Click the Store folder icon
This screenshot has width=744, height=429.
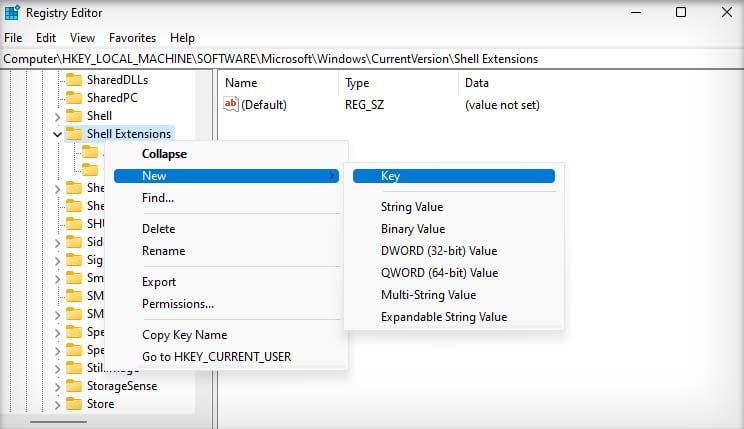click(x=74, y=404)
